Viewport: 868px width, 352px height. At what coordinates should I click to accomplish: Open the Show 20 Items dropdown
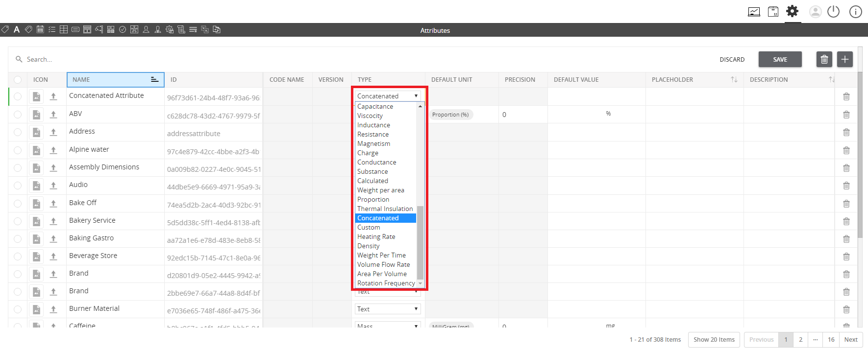714,340
